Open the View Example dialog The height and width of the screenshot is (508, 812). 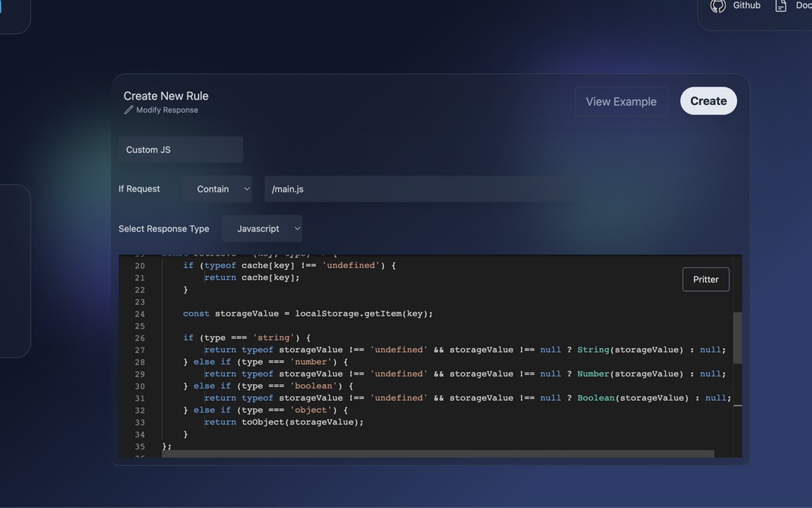(621, 101)
